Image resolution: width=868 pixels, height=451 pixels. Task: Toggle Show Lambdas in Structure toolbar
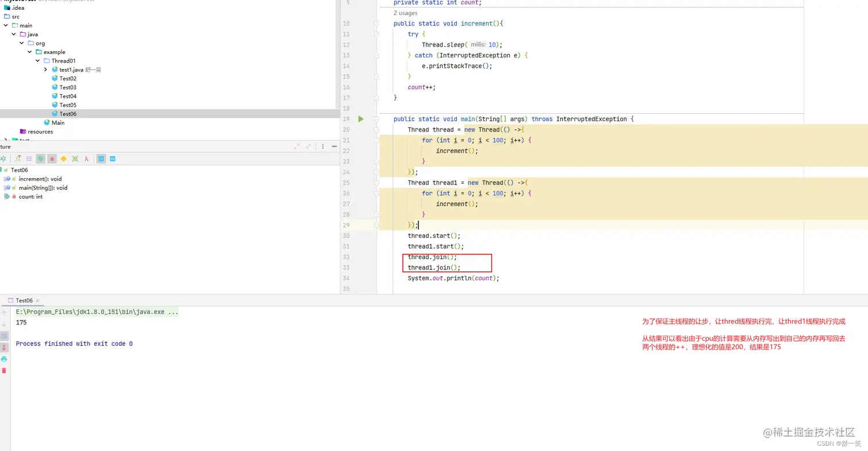(x=86, y=159)
